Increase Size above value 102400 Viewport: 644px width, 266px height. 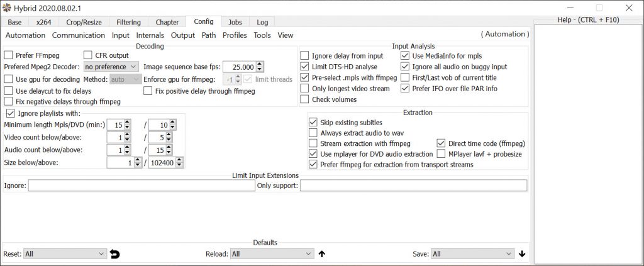[180, 160]
